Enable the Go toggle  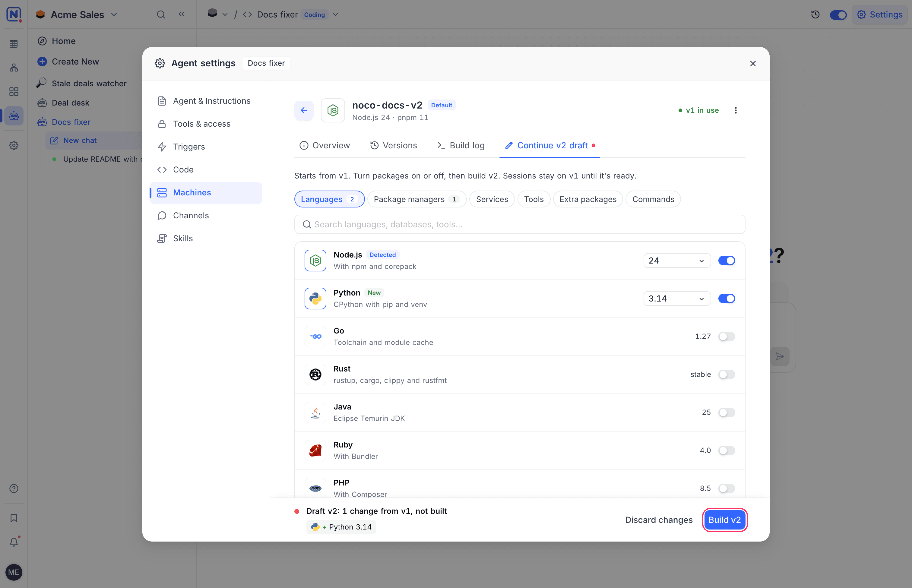(727, 337)
